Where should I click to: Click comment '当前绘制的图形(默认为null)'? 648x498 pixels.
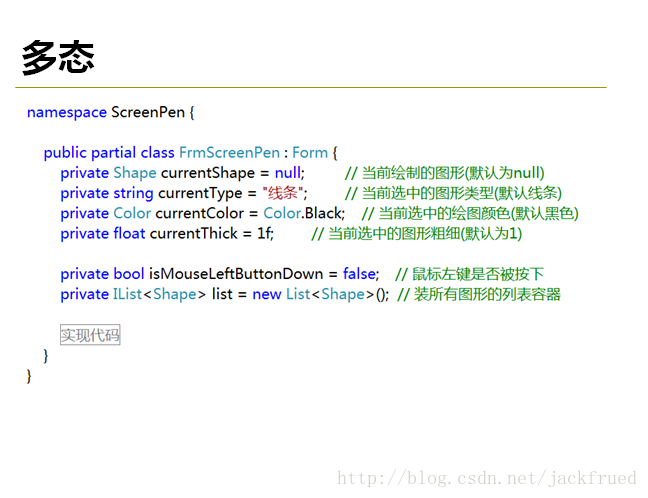click(453, 173)
